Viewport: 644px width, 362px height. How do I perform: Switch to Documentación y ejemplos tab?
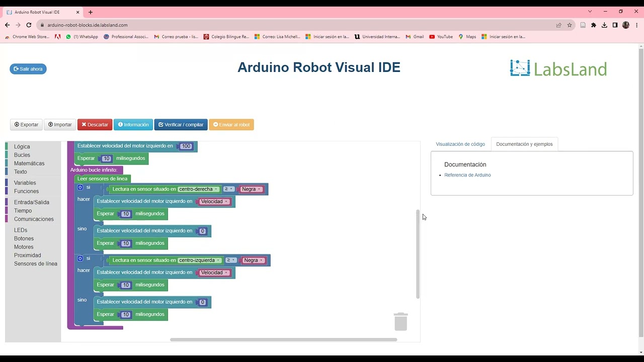pos(524,144)
